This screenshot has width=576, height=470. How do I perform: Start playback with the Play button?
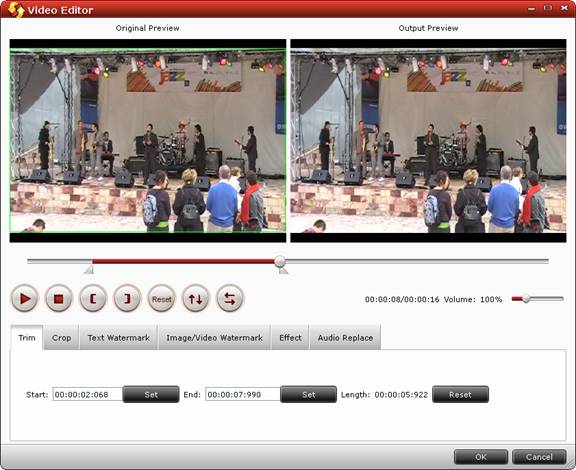point(25,298)
